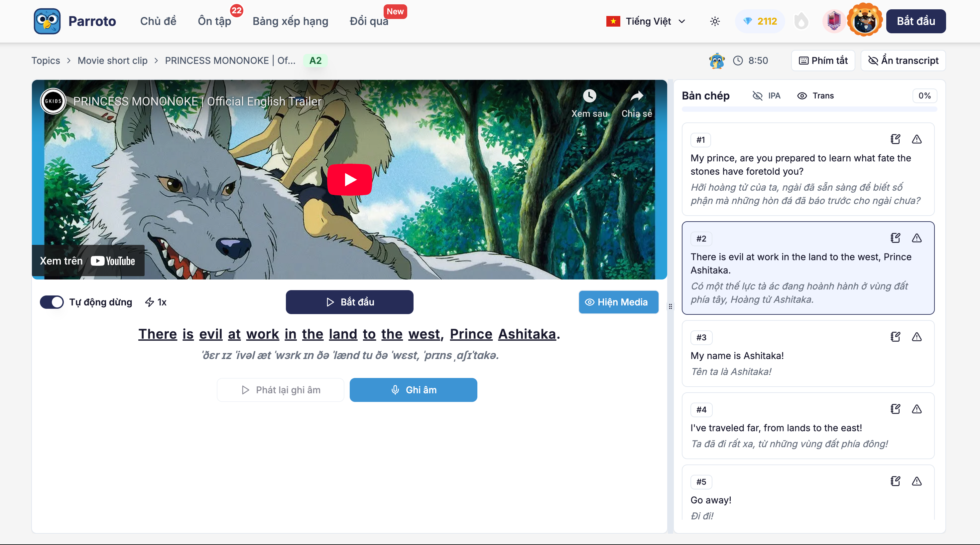
Task: Edit note icon on transcript #3
Action: (x=895, y=337)
